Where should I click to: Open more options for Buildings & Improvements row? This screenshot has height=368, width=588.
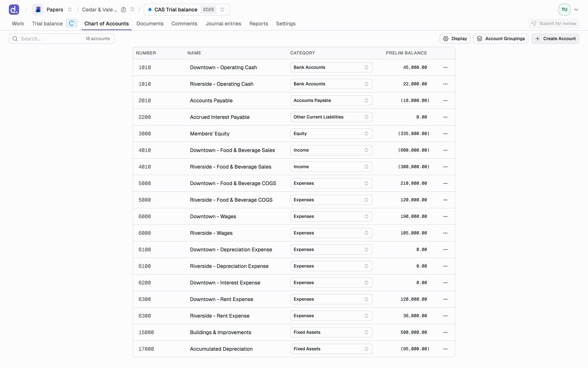click(445, 332)
